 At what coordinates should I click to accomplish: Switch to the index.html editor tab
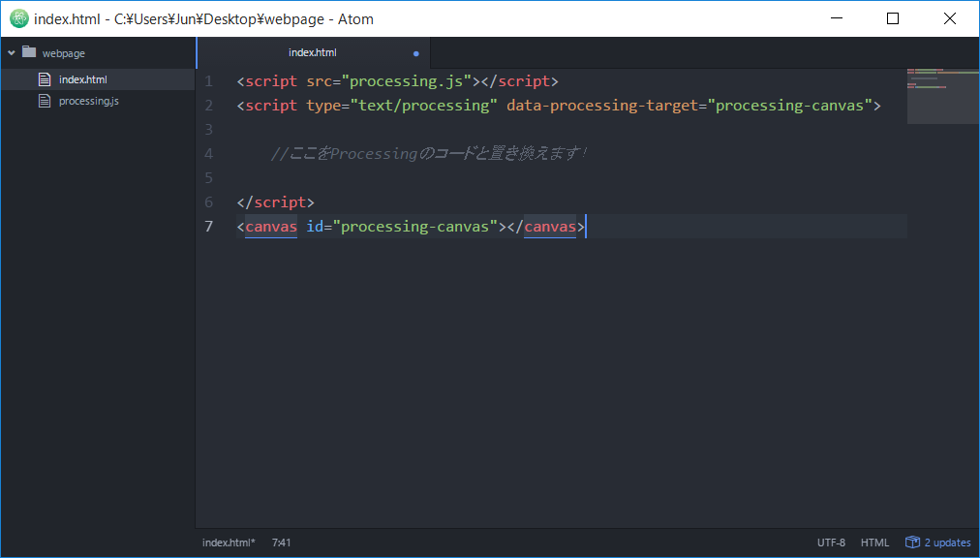[313, 52]
